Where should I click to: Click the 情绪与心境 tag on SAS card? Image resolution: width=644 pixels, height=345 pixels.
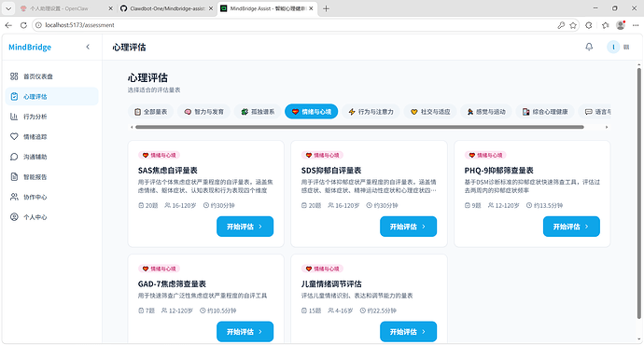click(160, 155)
